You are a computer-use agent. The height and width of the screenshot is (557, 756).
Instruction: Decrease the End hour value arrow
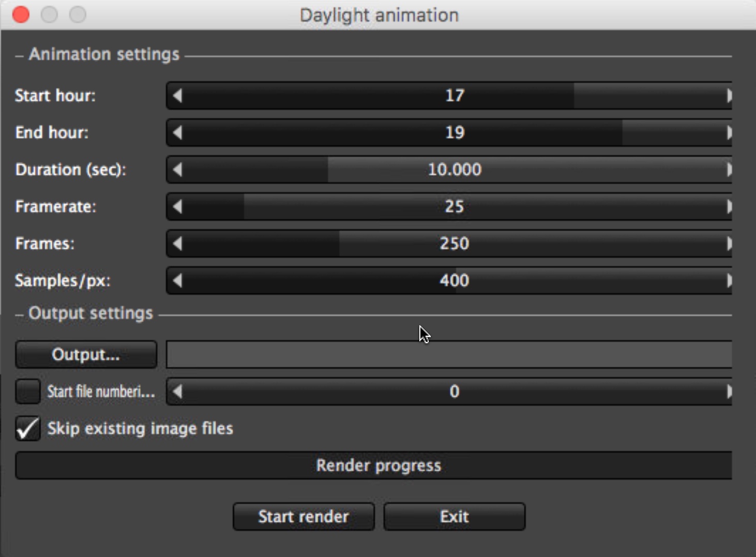177,133
